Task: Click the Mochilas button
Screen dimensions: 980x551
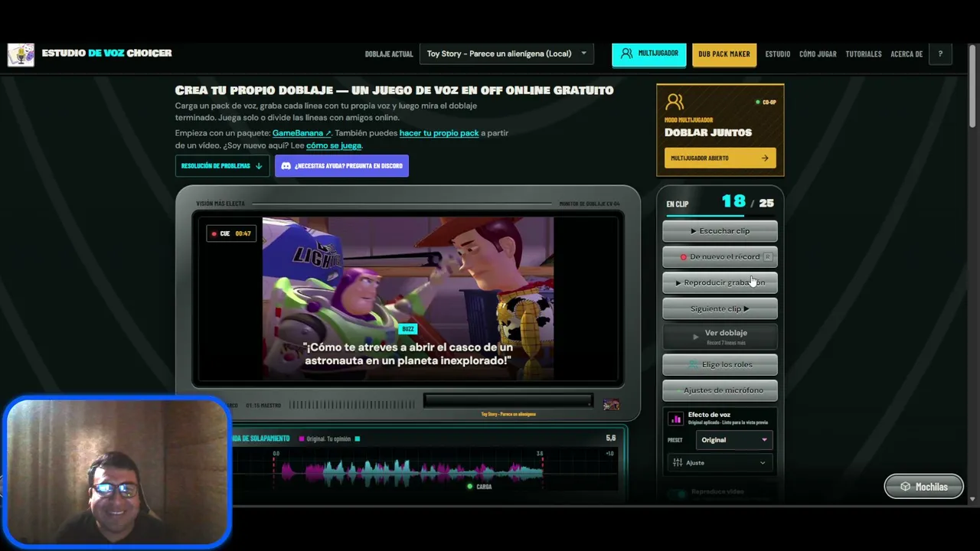Action: [924, 487]
